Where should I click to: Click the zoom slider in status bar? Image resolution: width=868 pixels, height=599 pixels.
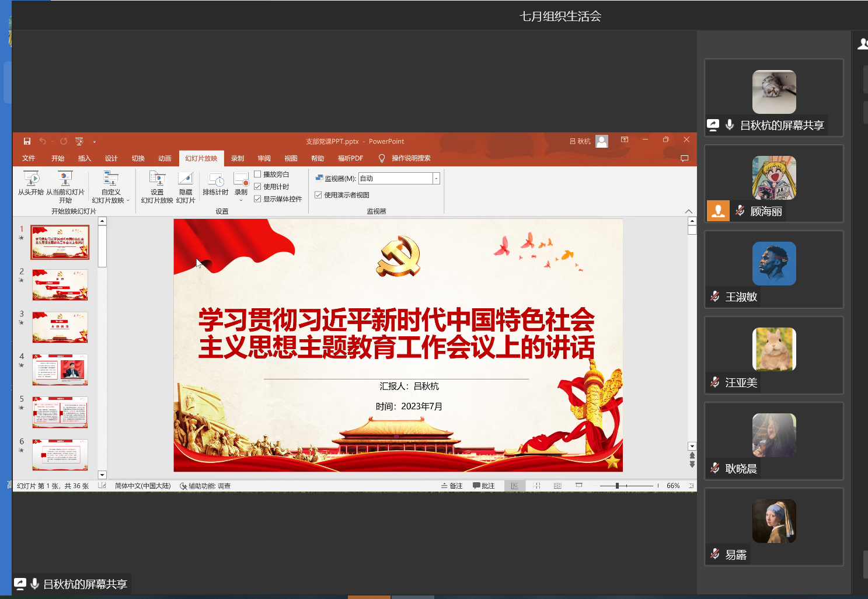click(617, 486)
